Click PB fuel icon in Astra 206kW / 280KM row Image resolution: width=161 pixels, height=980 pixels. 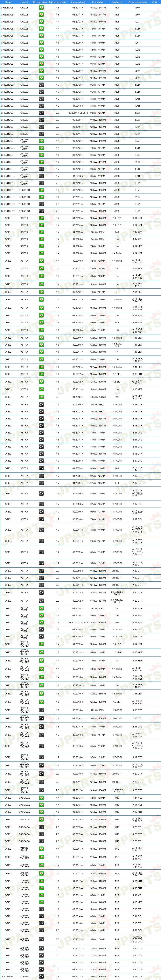coord(41,397)
